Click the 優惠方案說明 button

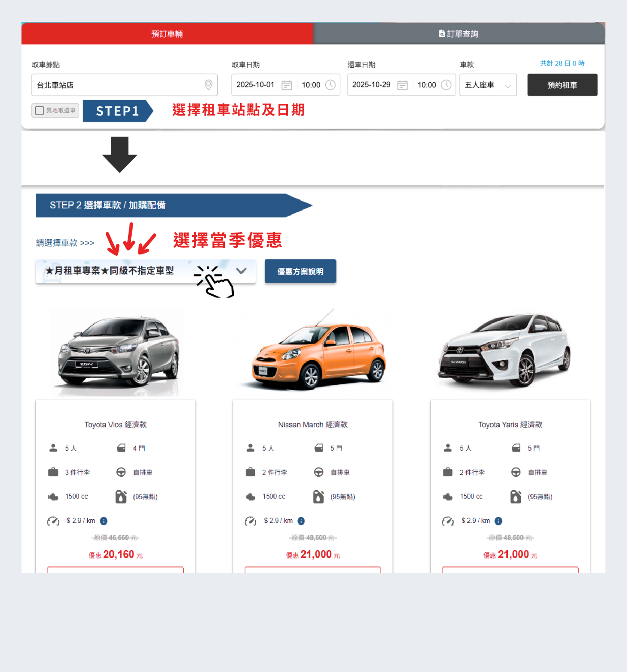[301, 271]
